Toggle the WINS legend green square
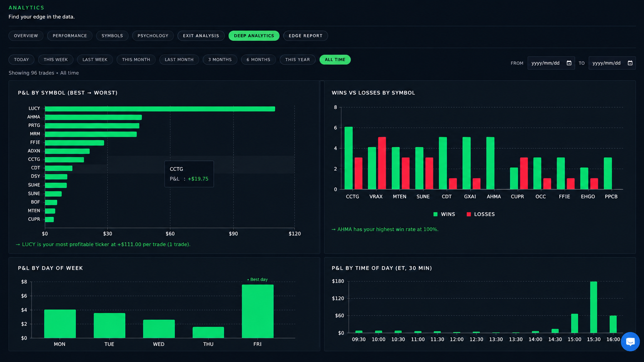 pos(435,214)
